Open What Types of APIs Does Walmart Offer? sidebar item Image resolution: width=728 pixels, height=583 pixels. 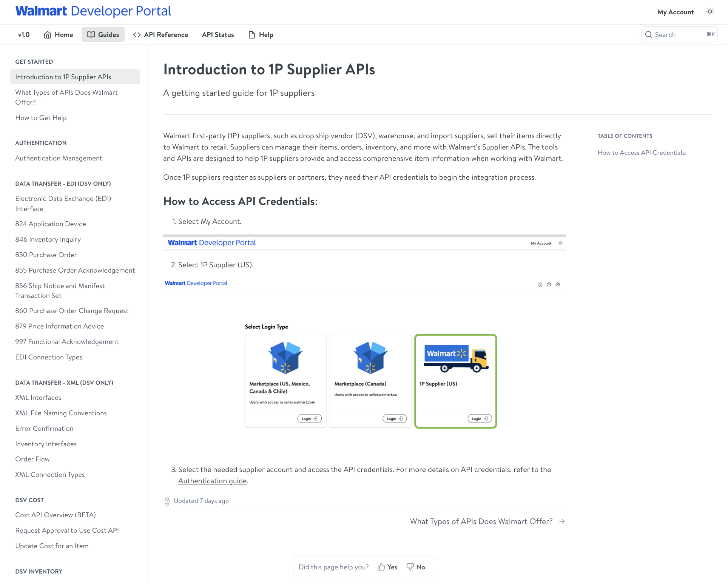point(75,97)
